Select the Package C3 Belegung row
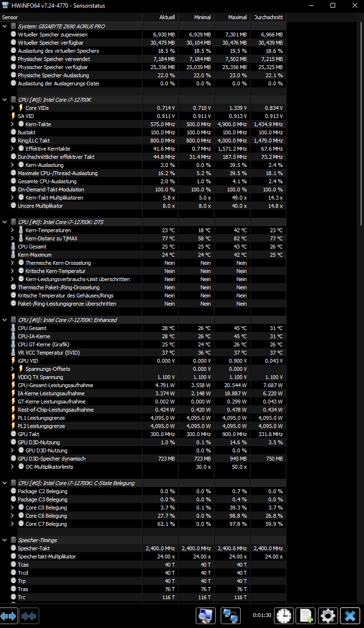364x628 pixels. [143, 499]
